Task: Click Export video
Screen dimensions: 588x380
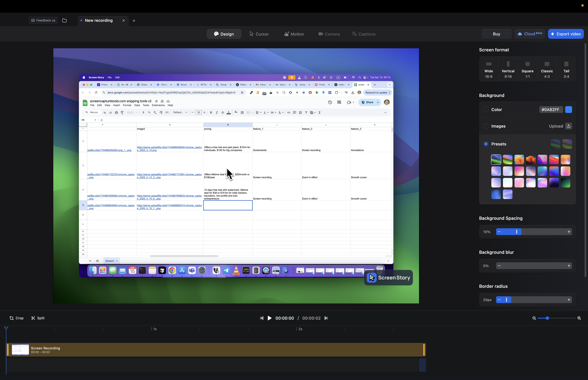Action: pyautogui.click(x=566, y=34)
